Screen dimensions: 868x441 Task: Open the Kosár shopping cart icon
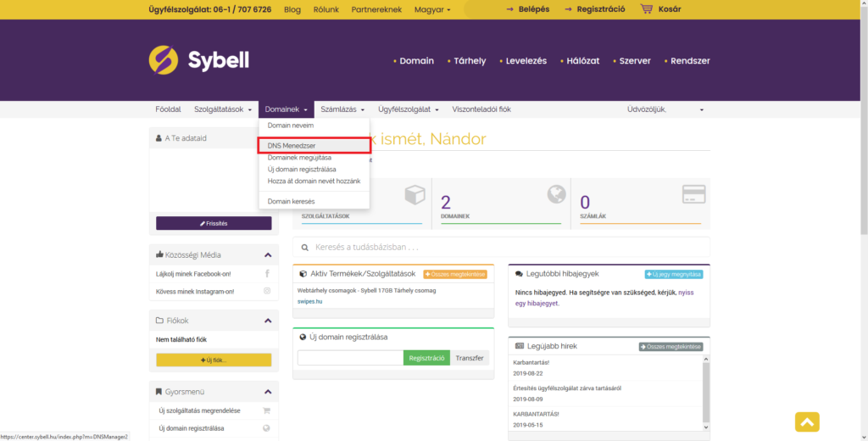[646, 8]
